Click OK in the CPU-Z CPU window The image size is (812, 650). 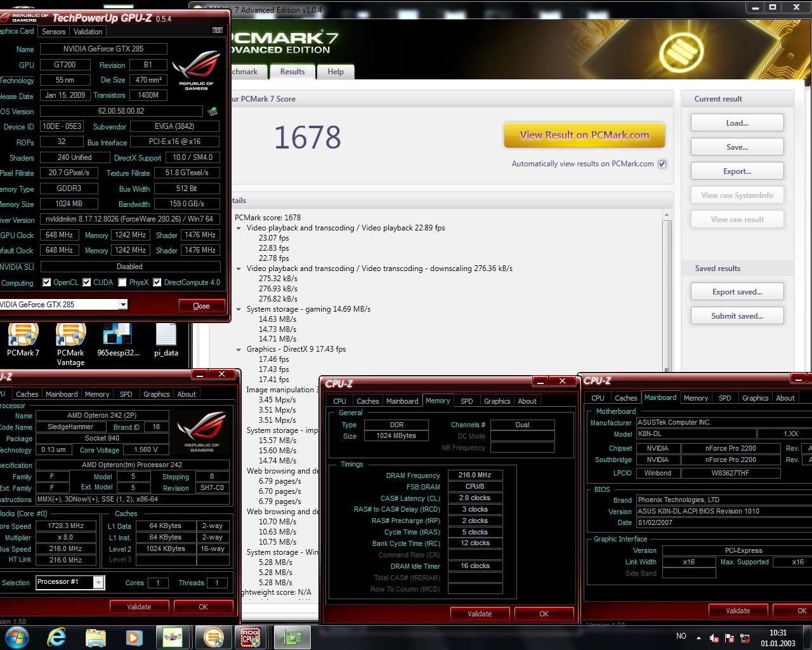point(203,606)
